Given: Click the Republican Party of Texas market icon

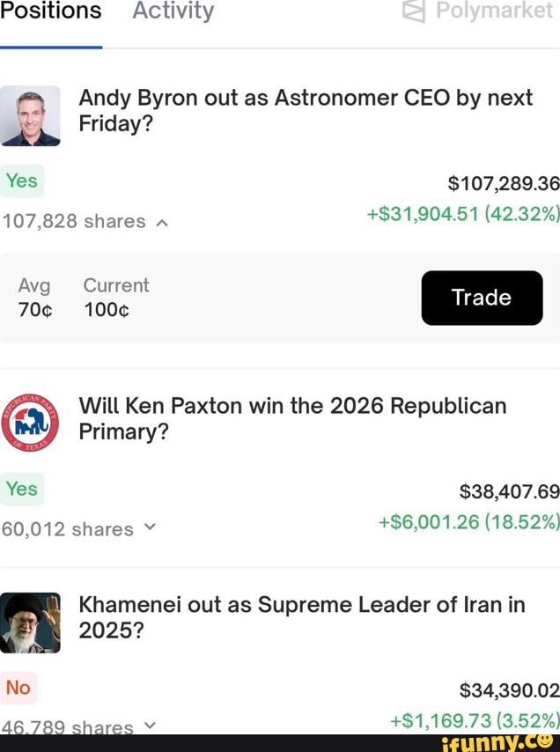Looking at the screenshot, I should pyautogui.click(x=32, y=423).
